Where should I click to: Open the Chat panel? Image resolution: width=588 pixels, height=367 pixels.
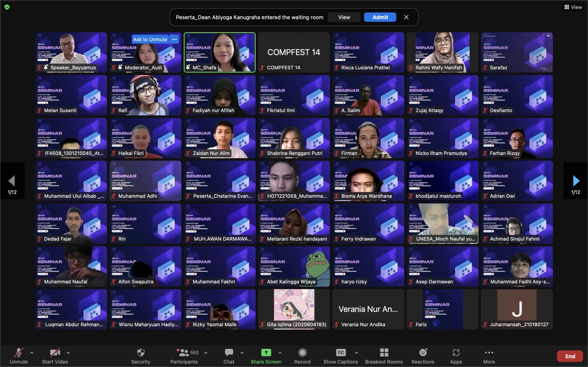229,356
